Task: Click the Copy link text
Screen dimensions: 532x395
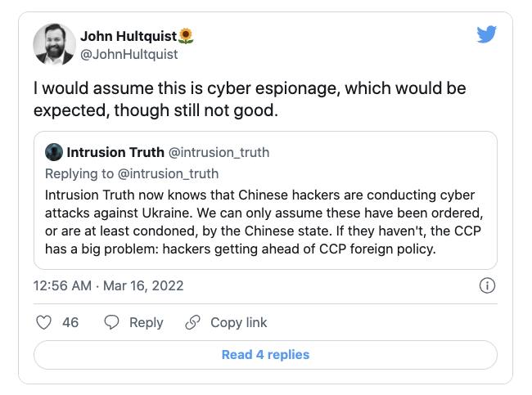Action: [x=239, y=322]
